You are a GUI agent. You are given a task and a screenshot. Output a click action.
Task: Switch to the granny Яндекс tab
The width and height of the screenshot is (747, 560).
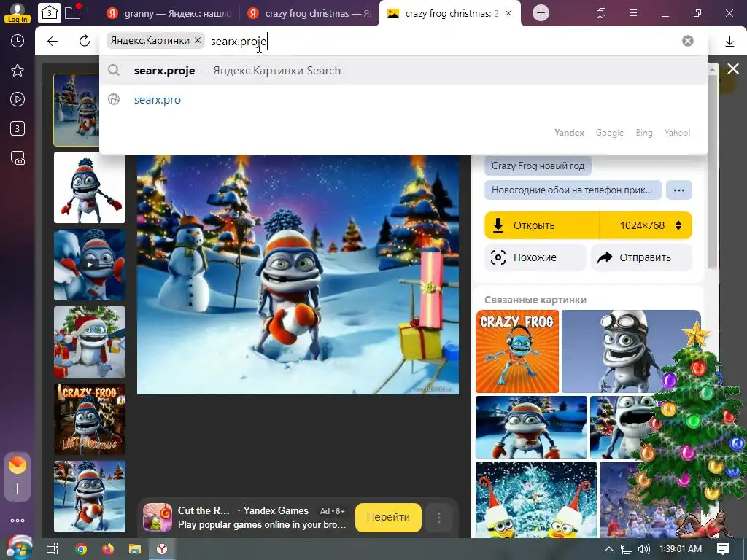169,13
